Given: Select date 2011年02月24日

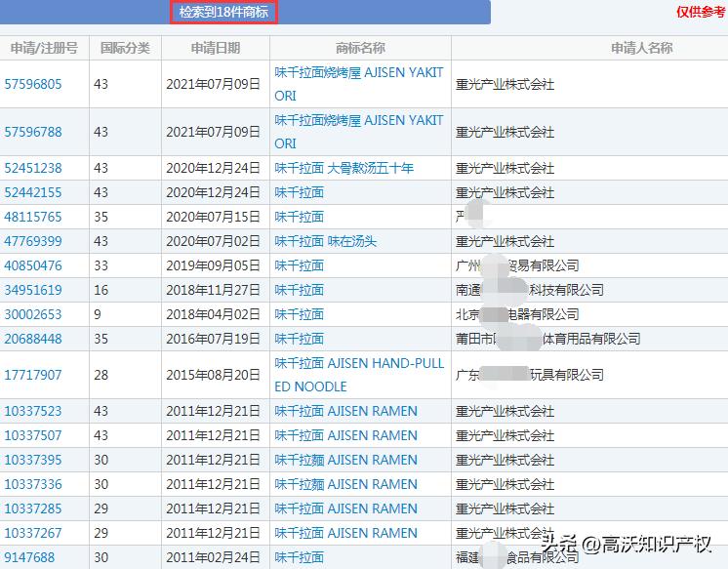Looking at the screenshot, I should click(213, 557).
